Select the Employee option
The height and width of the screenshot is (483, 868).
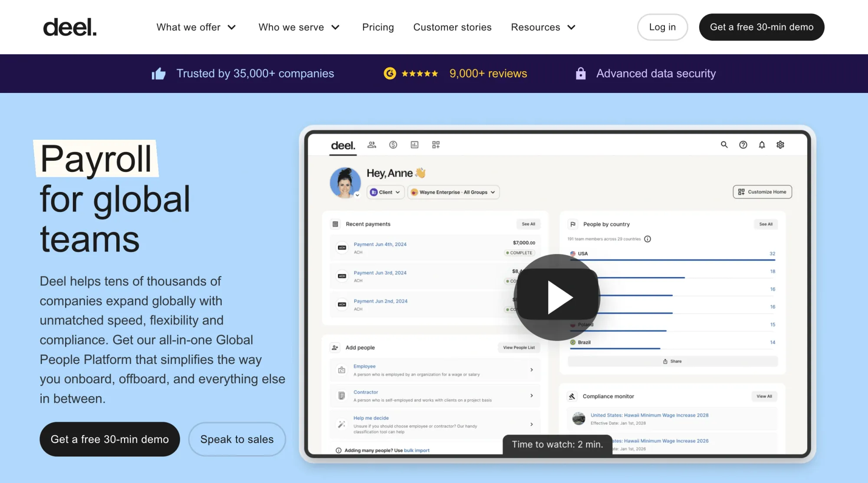click(435, 370)
